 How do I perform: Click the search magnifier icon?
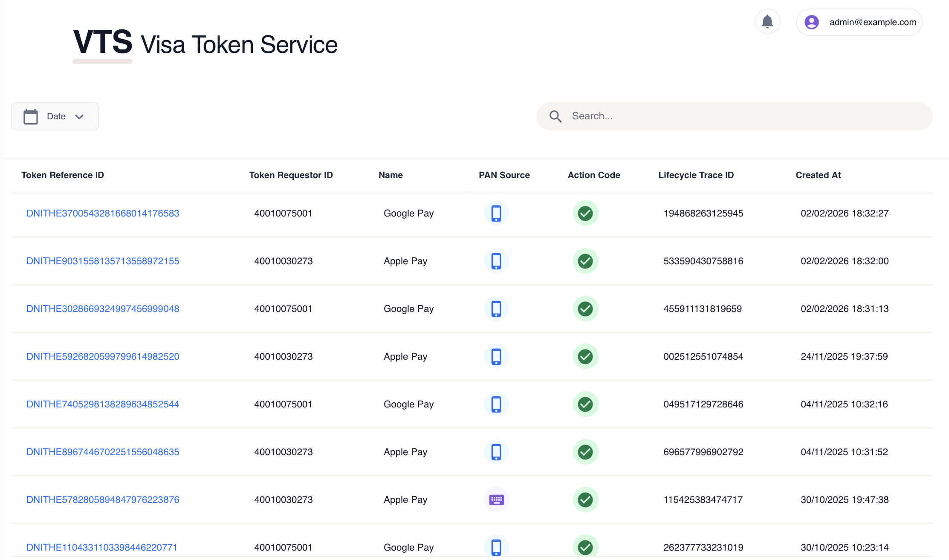click(555, 116)
